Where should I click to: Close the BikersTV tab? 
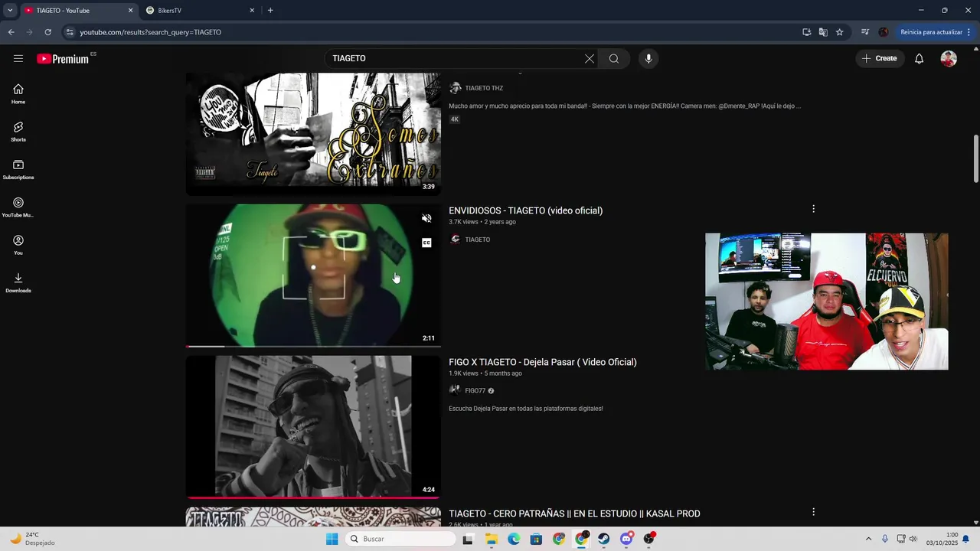click(252, 11)
